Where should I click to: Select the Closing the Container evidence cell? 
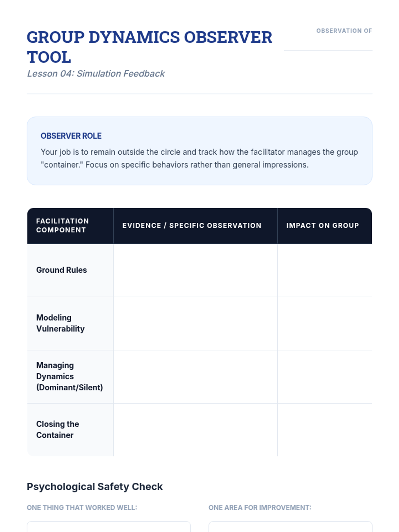pos(196,430)
